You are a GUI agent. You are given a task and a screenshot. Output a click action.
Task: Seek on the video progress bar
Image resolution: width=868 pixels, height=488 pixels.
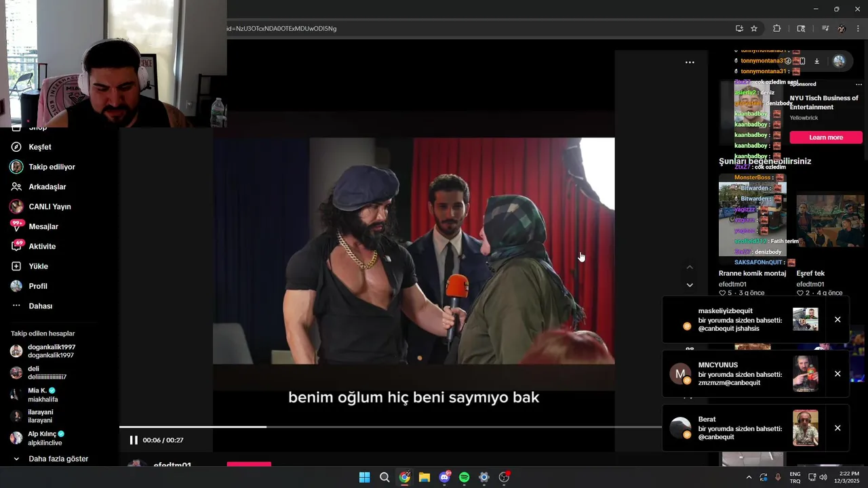(391, 426)
